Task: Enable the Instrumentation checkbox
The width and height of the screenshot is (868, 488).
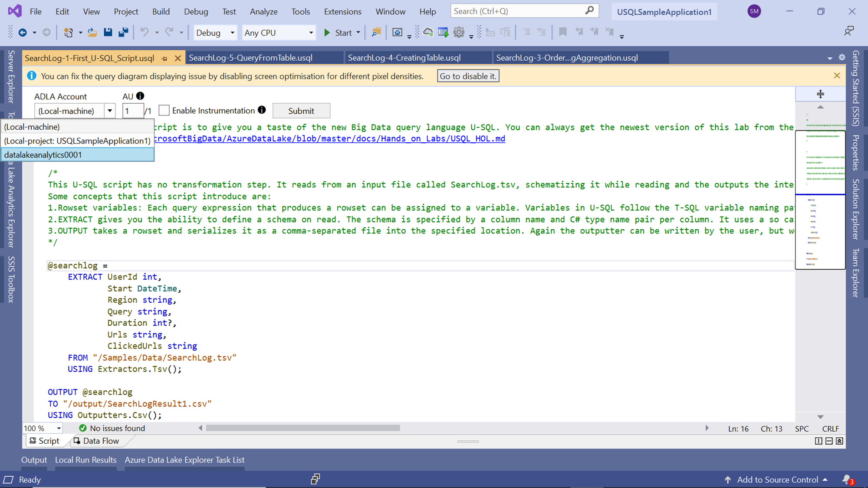Action: (164, 111)
